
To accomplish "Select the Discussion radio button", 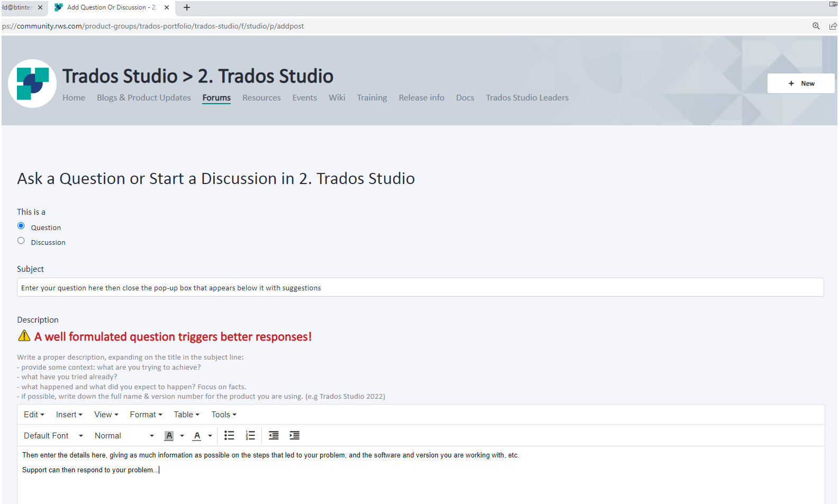I will pyautogui.click(x=21, y=241).
